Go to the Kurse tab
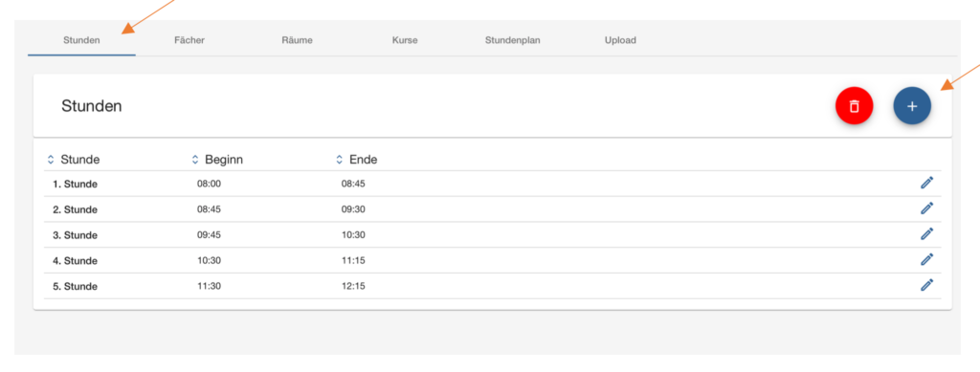Image resolution: width=980 pixels, height=372 pixels. click(405, 40)
